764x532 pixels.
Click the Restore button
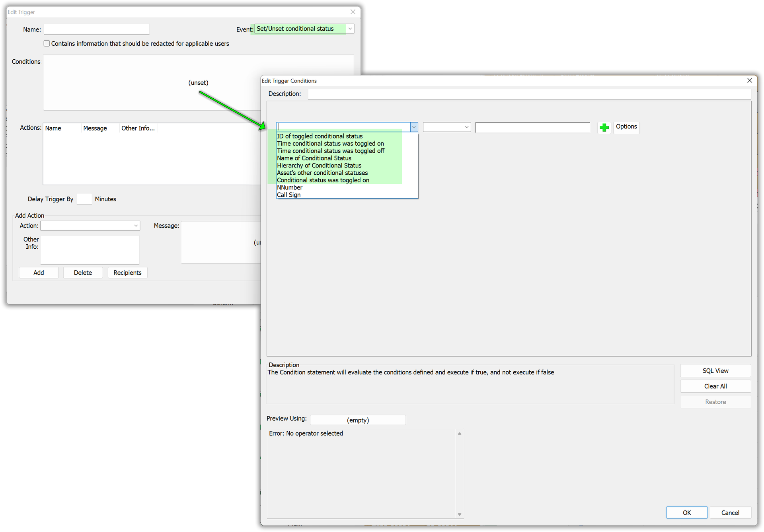(715, 402)
